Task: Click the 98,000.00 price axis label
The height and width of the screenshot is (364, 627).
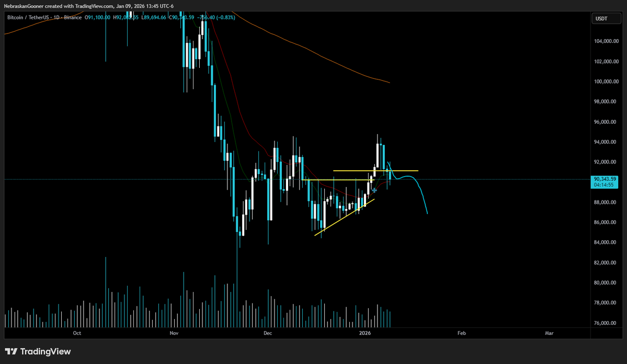Action: pos(605,101)
